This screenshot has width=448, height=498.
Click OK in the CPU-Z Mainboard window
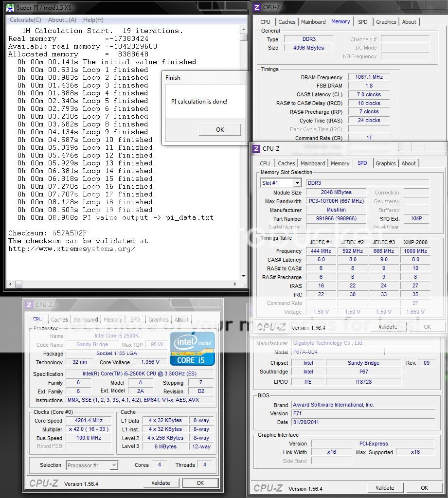coord(425,488)
